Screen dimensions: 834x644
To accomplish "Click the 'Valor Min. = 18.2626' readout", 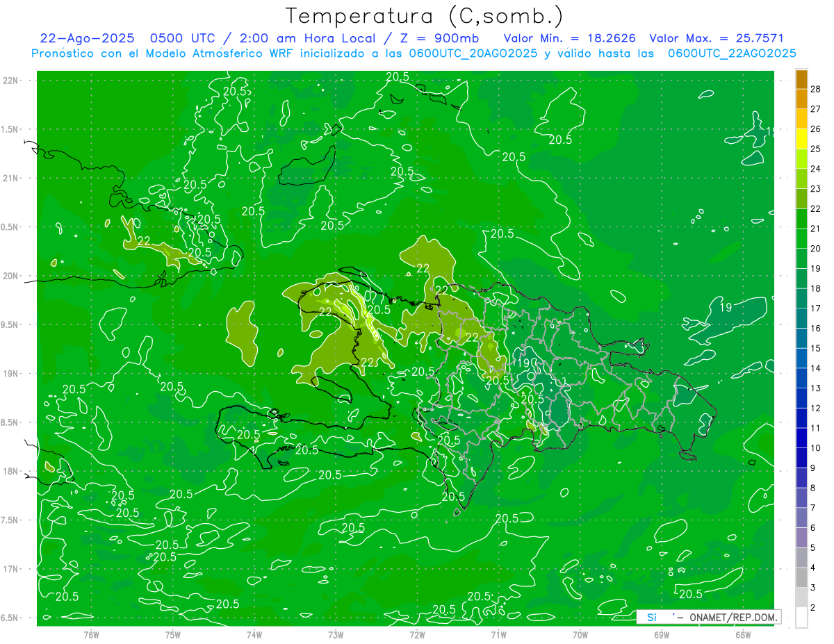I will [x=569, y=39].
